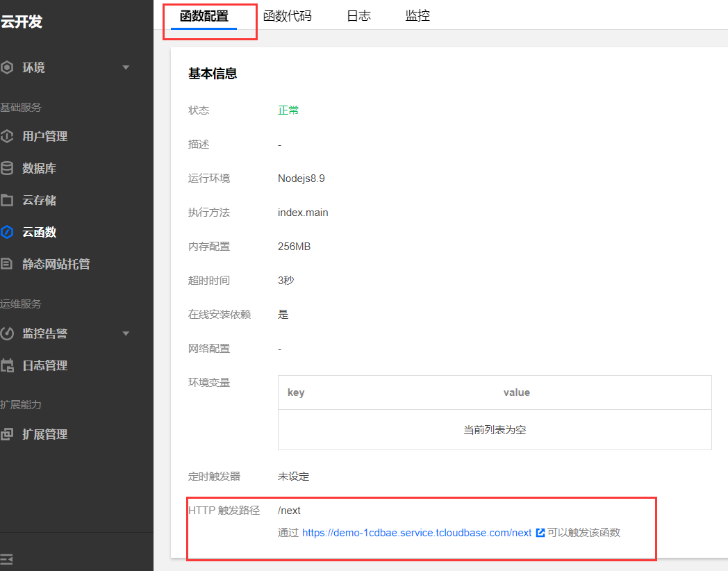Click the 运行环境 label
This screenshot has height=571, width=728.
(x=209, y=179)
